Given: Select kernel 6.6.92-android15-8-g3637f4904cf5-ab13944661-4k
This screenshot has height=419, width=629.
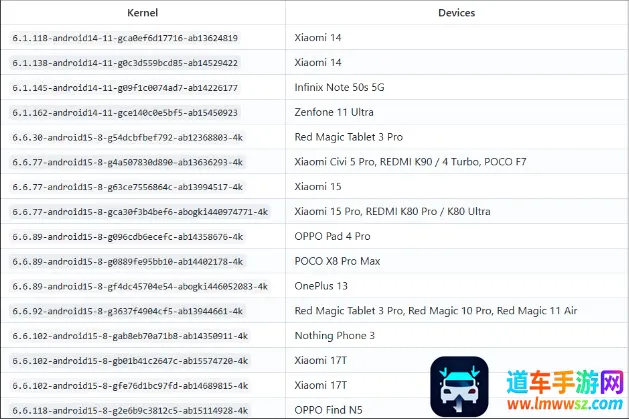Looking at the screenshot, I should coord(128,311).
